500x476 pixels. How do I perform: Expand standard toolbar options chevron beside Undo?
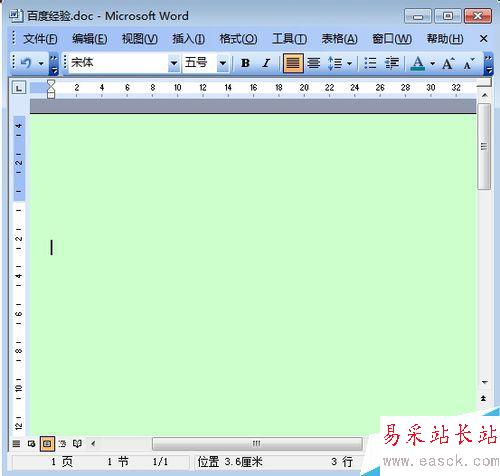pos(54,63)
